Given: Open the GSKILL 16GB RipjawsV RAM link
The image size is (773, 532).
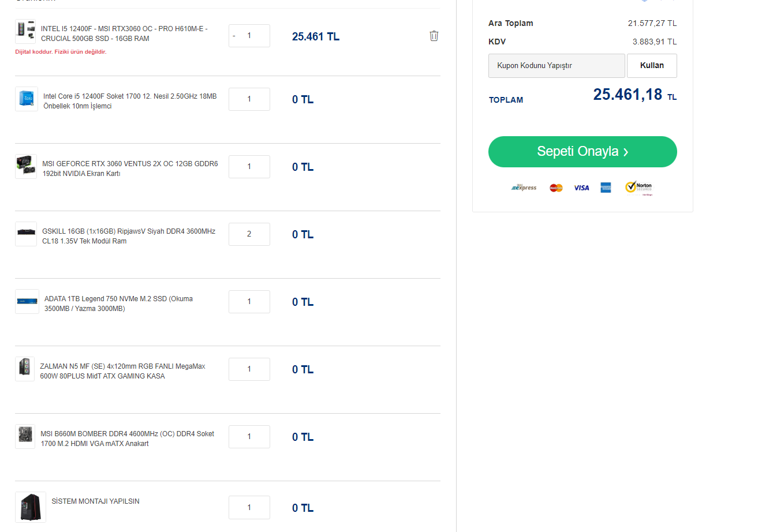Looking at the screenshot, I should tap(129, 236).
